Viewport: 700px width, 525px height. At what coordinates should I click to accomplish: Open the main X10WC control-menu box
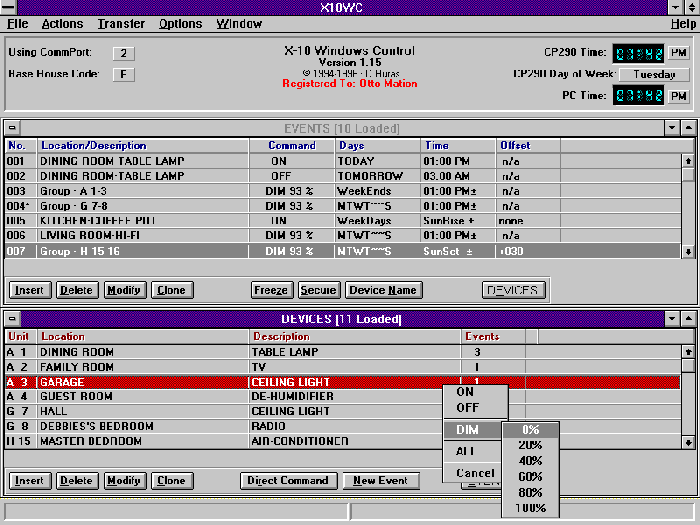click(8, 7)
